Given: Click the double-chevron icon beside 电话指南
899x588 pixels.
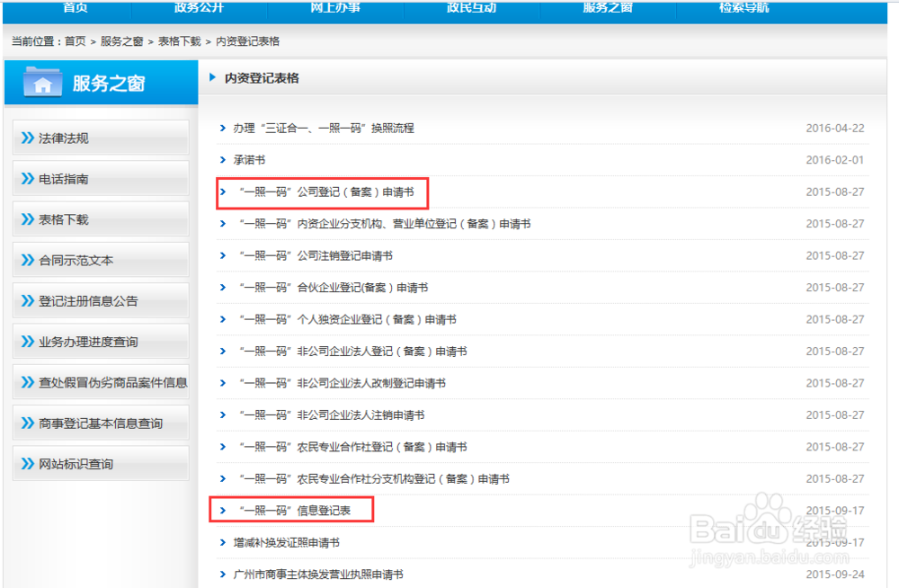Looking at the screenshot, I should tap(27, 178).
